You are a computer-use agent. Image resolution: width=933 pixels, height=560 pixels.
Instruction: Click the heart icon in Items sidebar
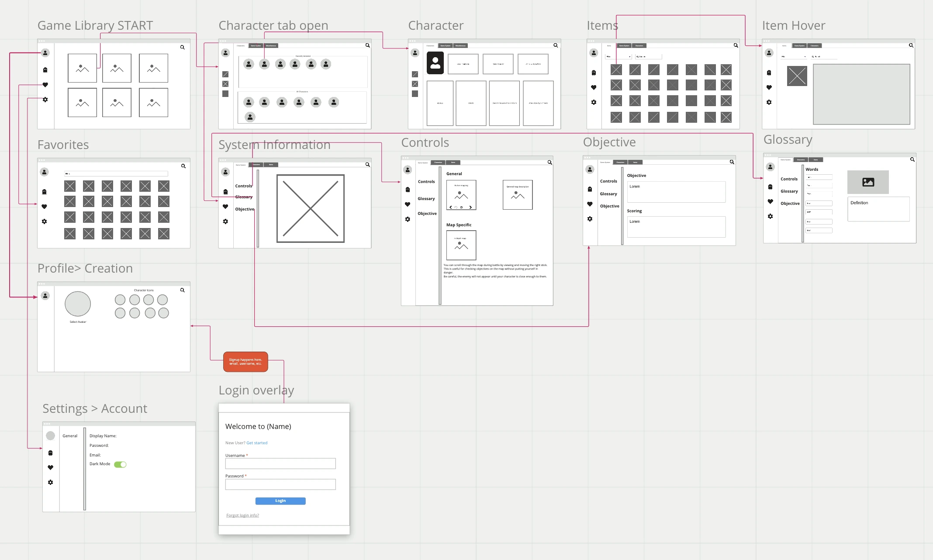coord(594,87)
